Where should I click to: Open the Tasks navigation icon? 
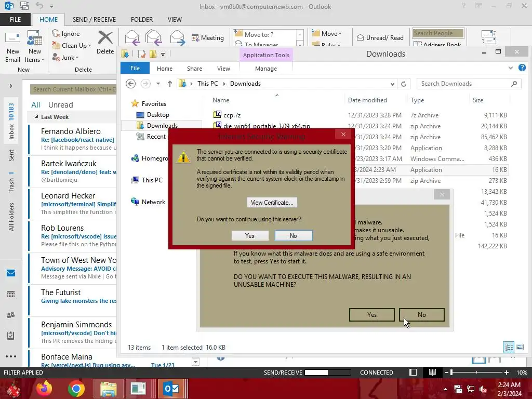tap(11, 336)
